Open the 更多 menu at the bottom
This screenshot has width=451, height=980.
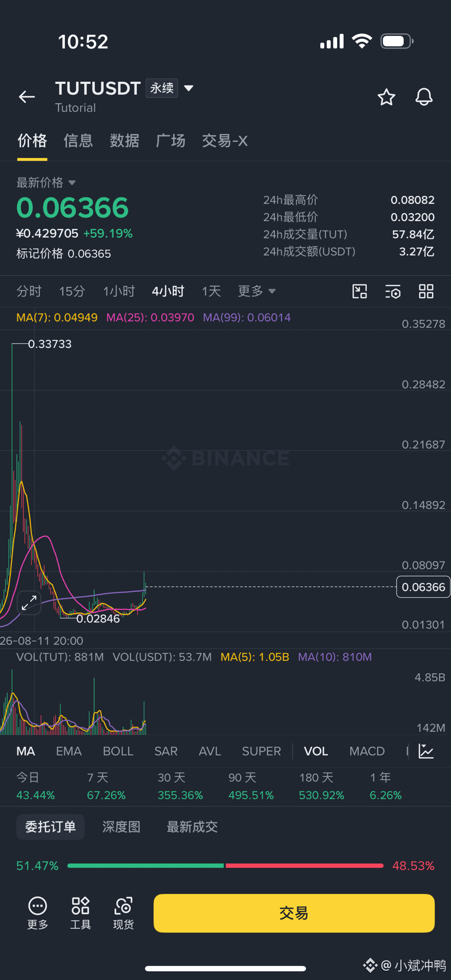[x=38, y=913]
